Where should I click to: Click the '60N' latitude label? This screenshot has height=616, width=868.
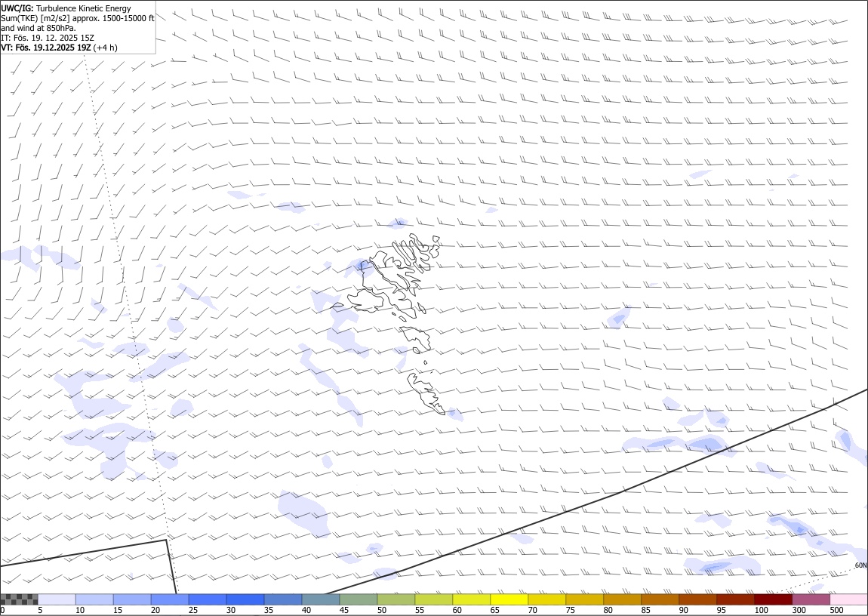pos(860,565)
